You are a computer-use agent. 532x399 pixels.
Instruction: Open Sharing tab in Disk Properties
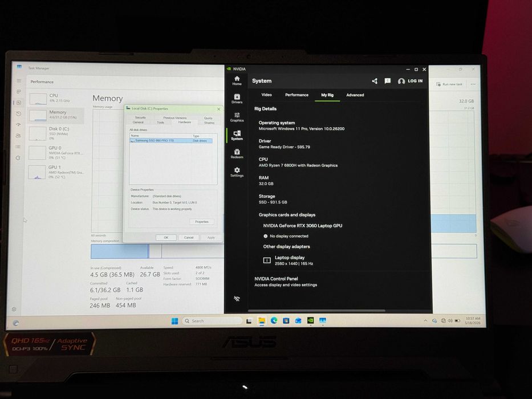tap(209, 123)
